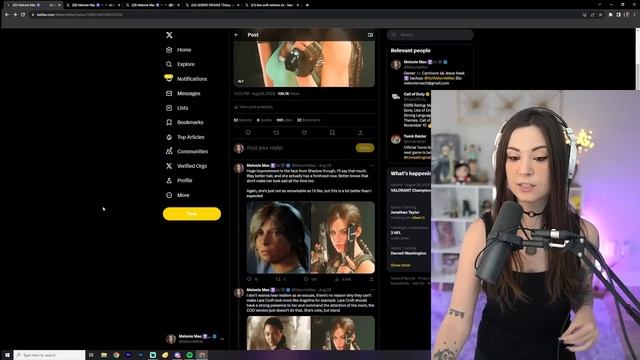Open Photoshop from the taskbar
Image resolution: width=640 pixels, height=360 pixels.
(140, 355)
